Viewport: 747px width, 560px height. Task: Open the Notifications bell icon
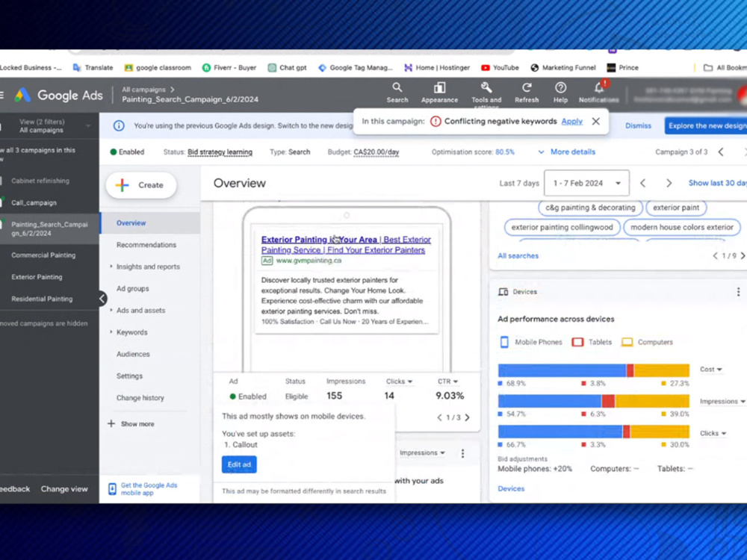point(599,93)
